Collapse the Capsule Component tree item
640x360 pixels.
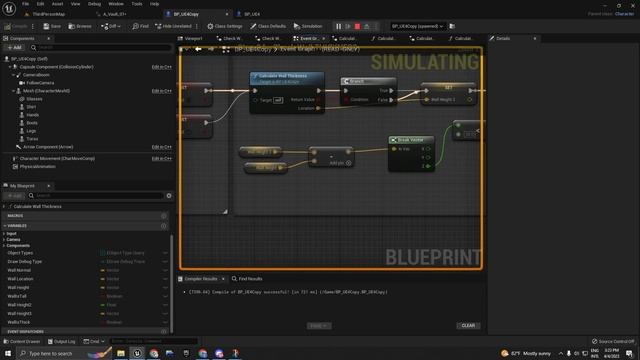tap(10, 67)
